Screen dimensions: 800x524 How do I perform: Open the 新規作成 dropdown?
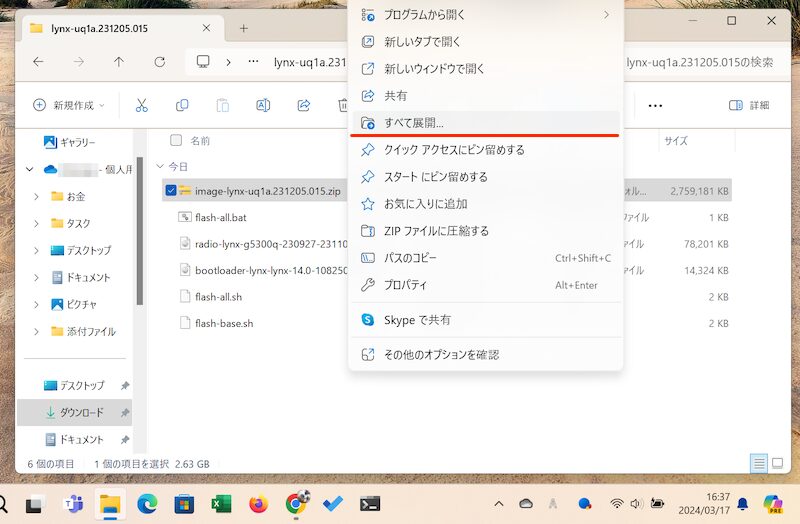(x=65, y=105)
